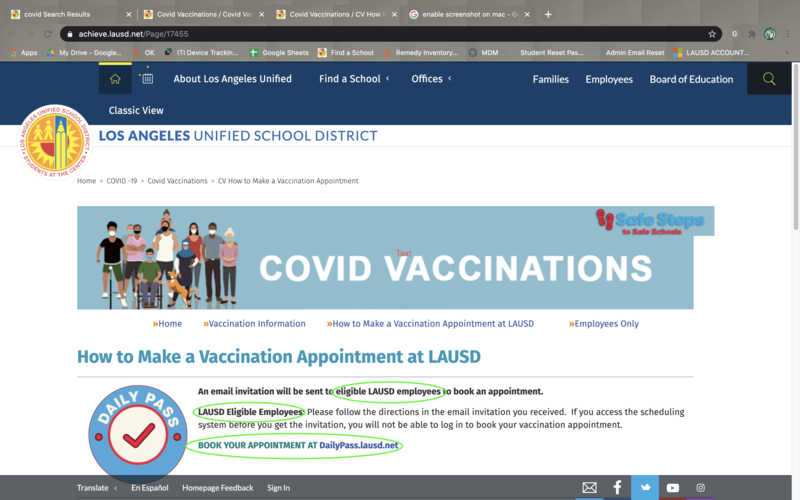The width and height of the screenshot is (800, 500).
Task: Go forward with the browser forward arrow
Action: click(x=30, y=34)
